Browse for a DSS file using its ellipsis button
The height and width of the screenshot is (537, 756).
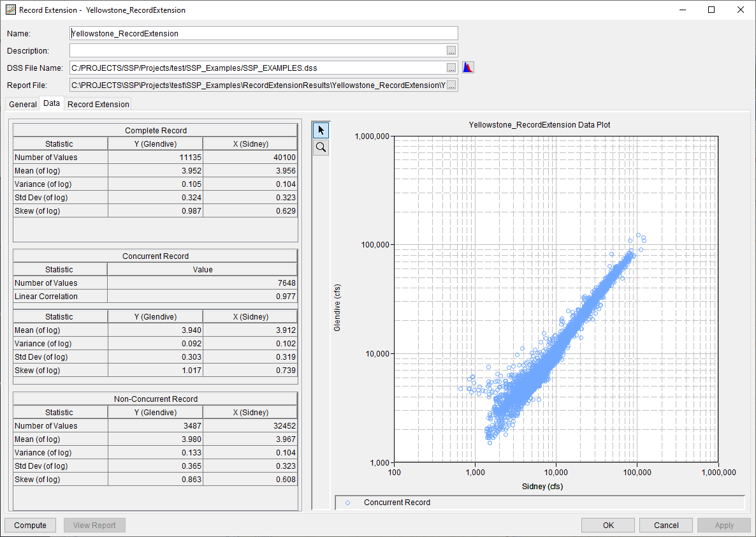click(x=451, y=67)
